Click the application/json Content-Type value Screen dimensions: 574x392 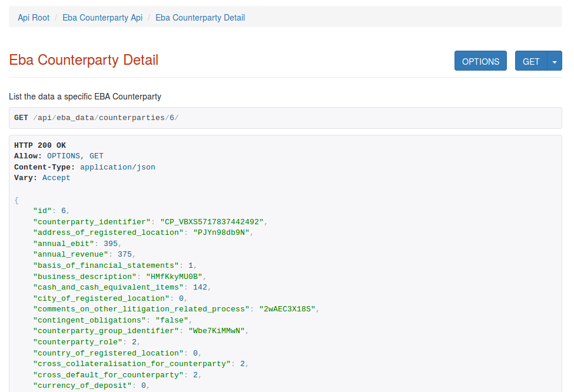[118, 167]
